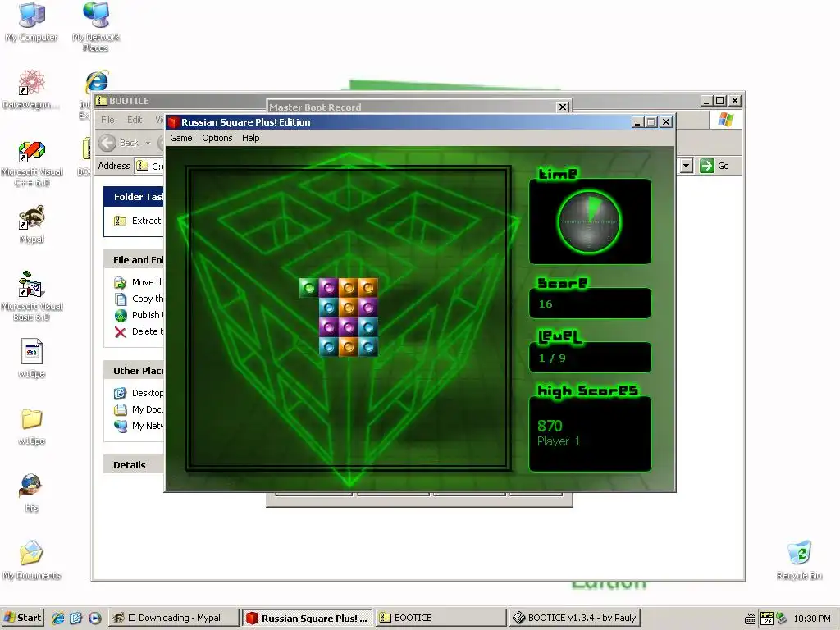Screen dimensions: 840x630
Task: Click the Start button
Action: pos(22,618)
